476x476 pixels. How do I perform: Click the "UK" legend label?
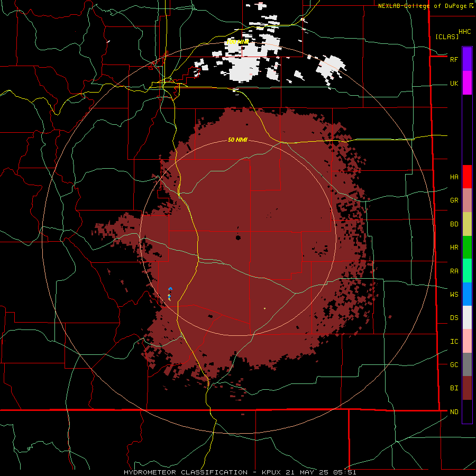point(454,84)
